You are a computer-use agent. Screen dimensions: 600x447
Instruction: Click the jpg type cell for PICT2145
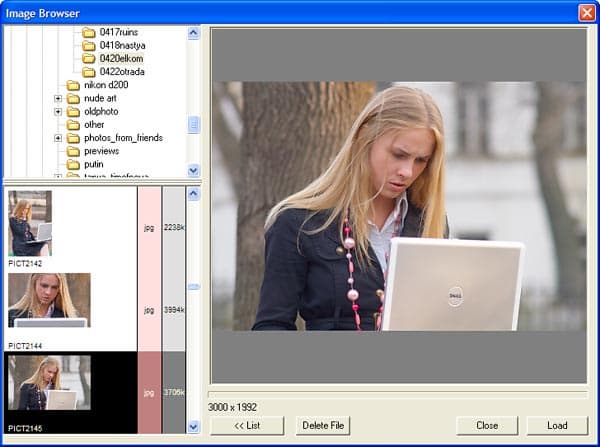[149, 393]
